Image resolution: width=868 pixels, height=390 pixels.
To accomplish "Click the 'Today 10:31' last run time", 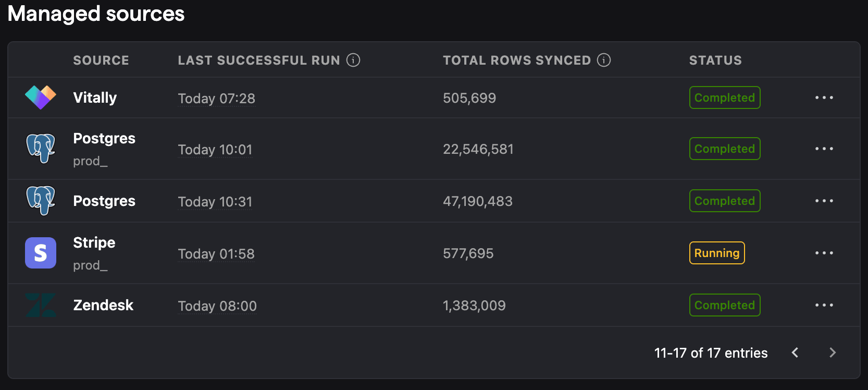I will click(x=215, y=202).
